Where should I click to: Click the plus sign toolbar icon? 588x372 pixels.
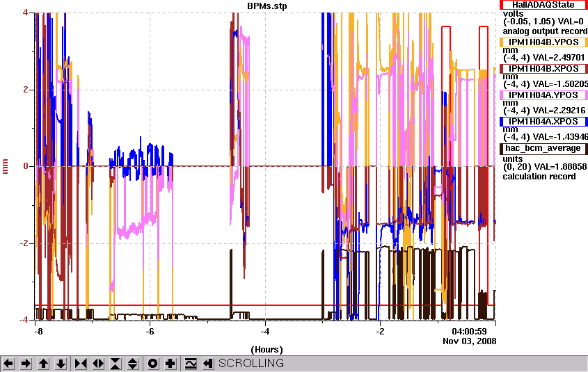click(170, 364)
